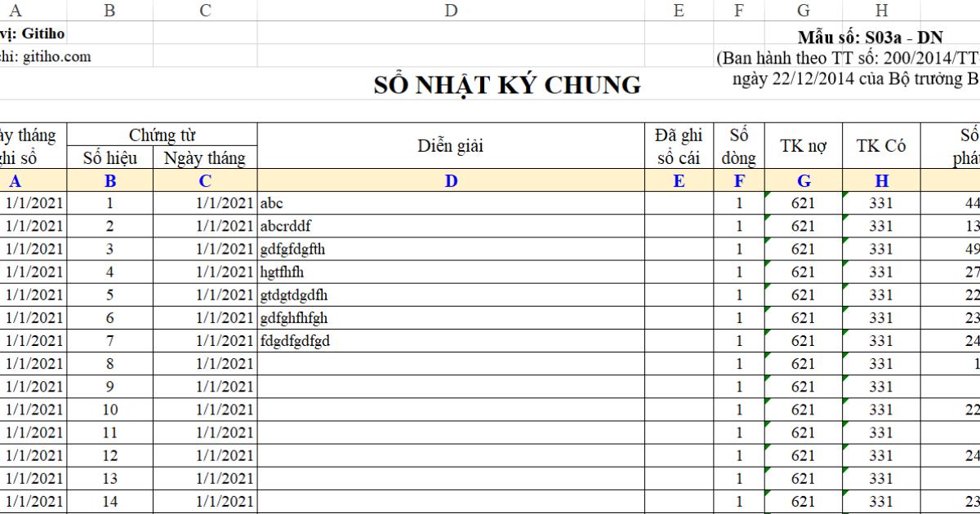This screenshot has width=980, height=514.
Task: Select column H header
Action: 880,11
